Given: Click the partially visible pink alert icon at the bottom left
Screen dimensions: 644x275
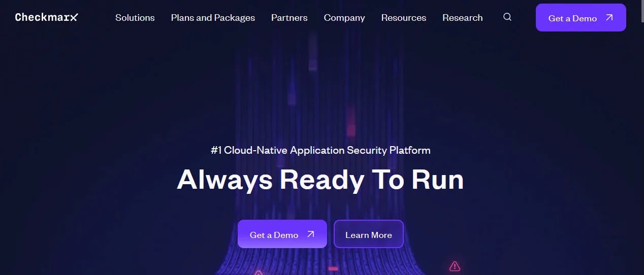Looking at the screenshot, I should click(258, 272).
